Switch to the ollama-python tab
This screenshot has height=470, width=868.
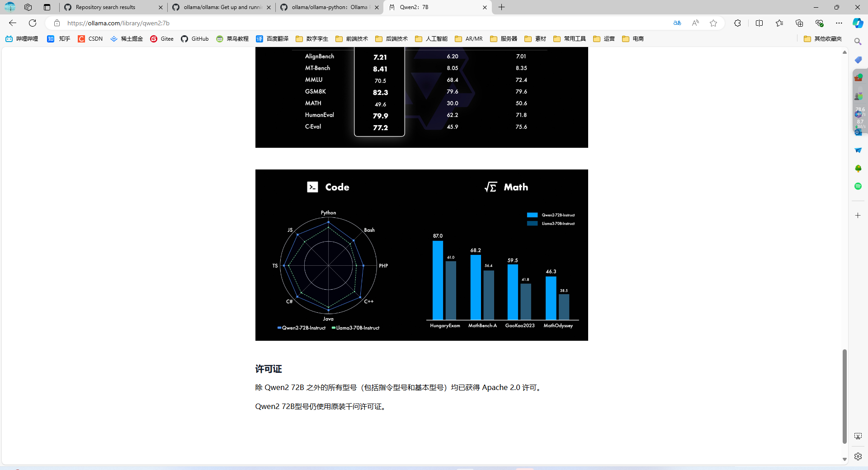pos(330,7)
